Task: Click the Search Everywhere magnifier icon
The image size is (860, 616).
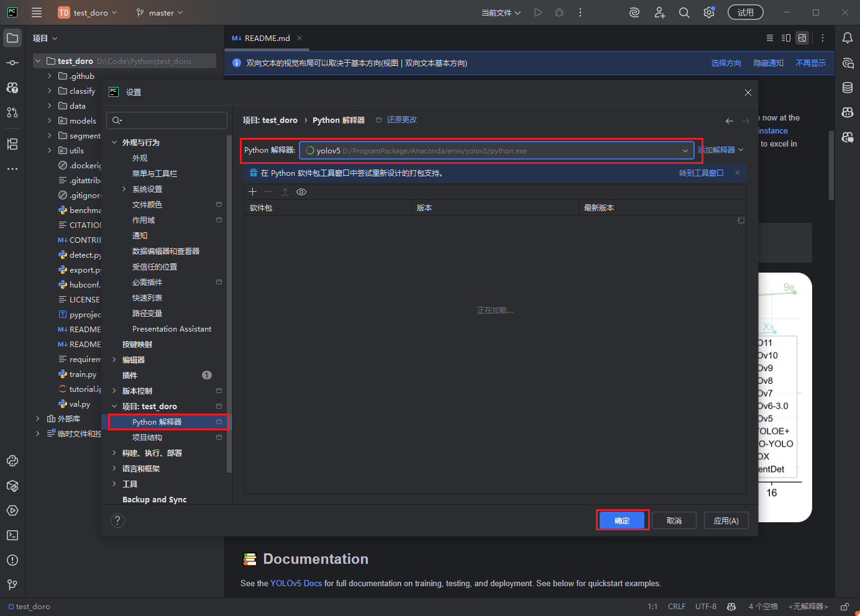Action: (x=684, y=12)
